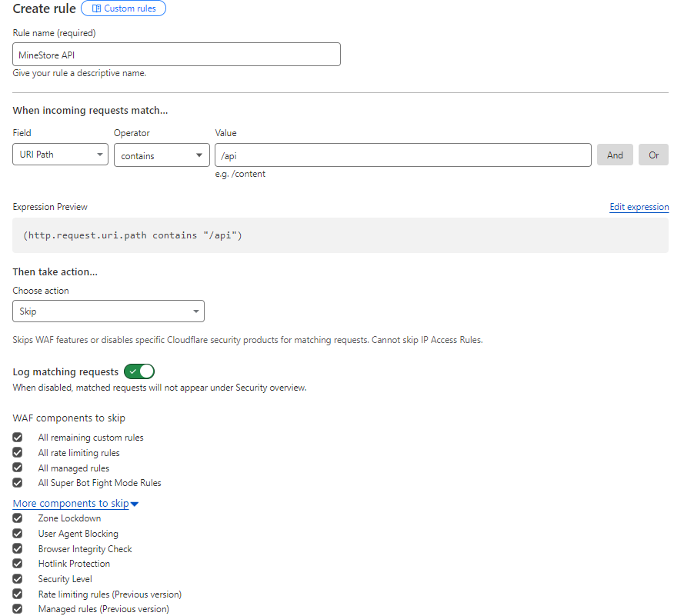Uncheck Zone Lockdown component
This screenshot has height=616, width=674.
pyautogui.click(x=17, y=518)
